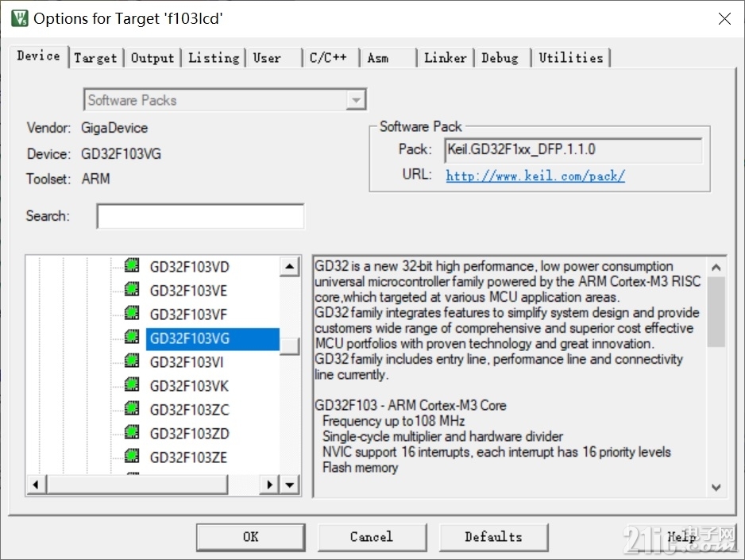Select GD32F103ZE in the device tree
This screenshot has height=560, width=745.
(188, 458)
